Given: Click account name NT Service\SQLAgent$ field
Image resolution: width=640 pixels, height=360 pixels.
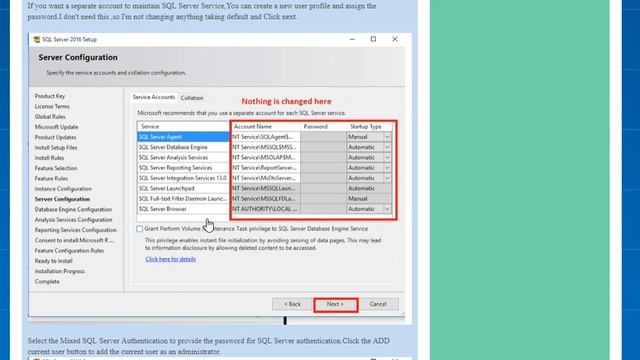Looking at the screenshot, I should pos(266,137).
